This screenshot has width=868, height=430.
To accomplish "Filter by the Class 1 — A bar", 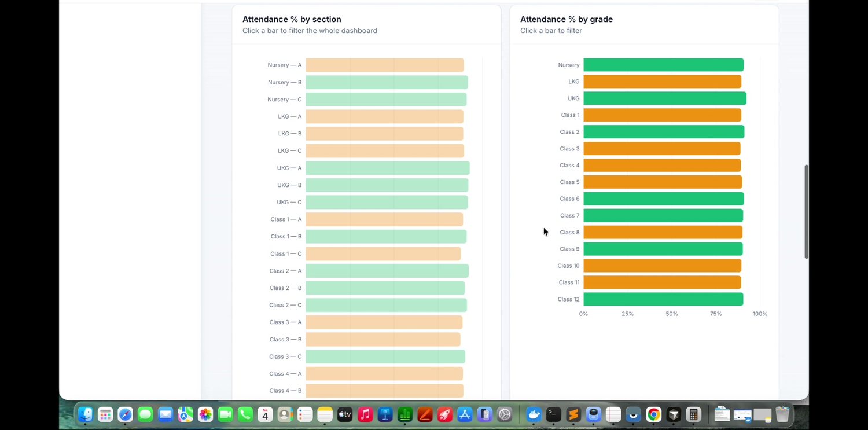I will coord(384,219).
